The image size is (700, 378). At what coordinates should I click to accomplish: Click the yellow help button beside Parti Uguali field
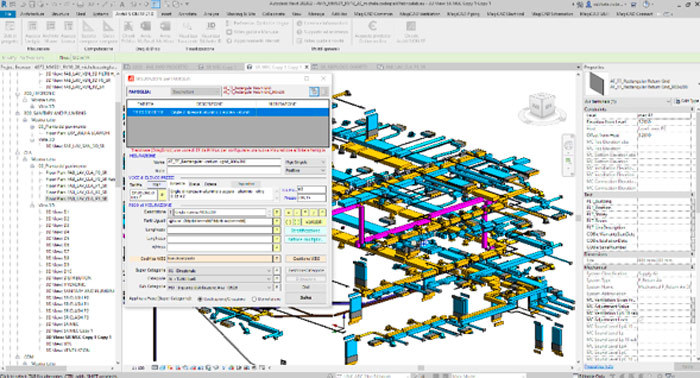point(277,221)
